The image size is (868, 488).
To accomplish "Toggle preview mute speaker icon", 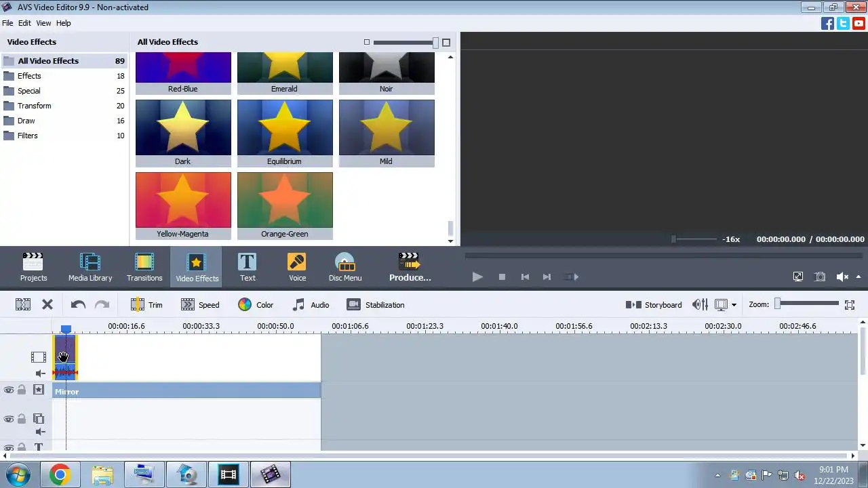I will [842, 277].
